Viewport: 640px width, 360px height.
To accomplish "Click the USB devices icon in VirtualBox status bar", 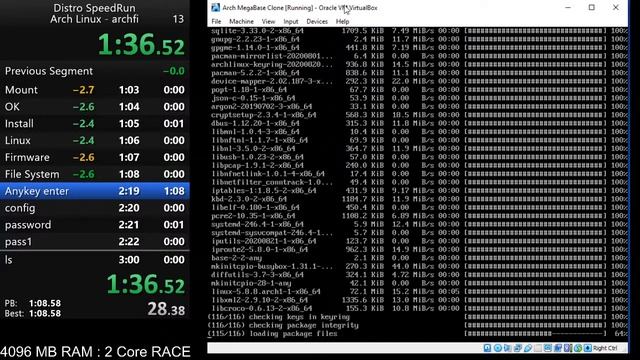I will (x=528, y=348).
